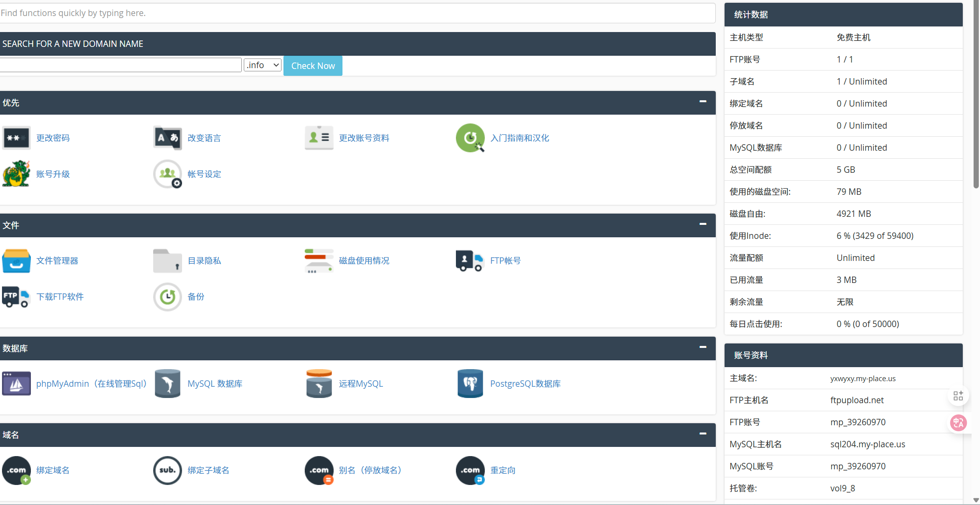This screenshot has width=980, height=505.
Task: Click the phpMyAdmin sailboat icon
Action: coord(16,384)
